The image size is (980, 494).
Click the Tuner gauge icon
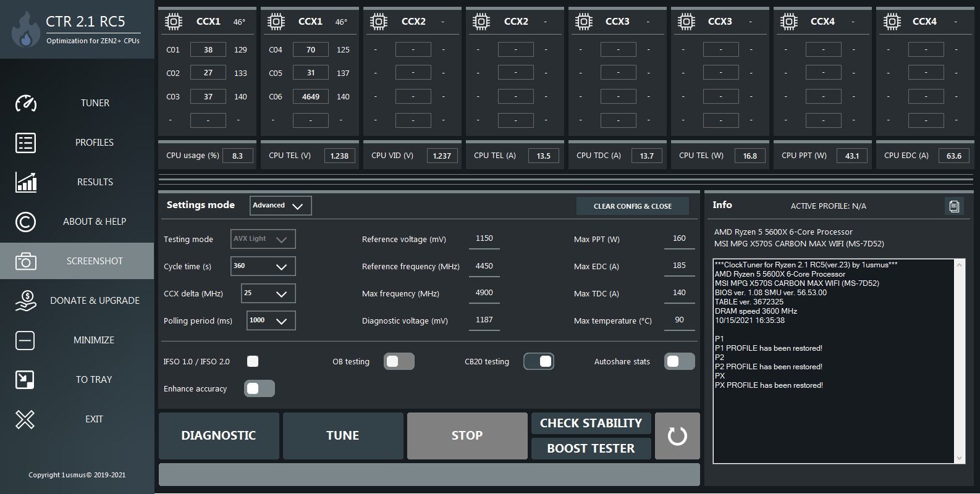25,103
